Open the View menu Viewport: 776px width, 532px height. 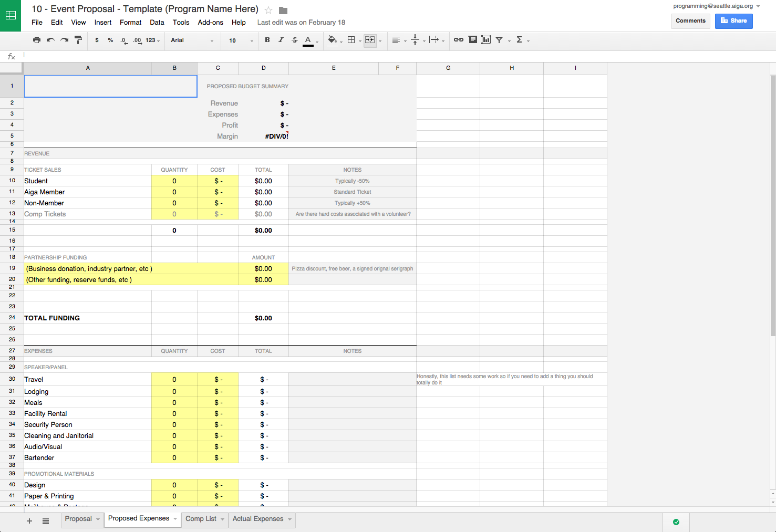tap(78, 23)
